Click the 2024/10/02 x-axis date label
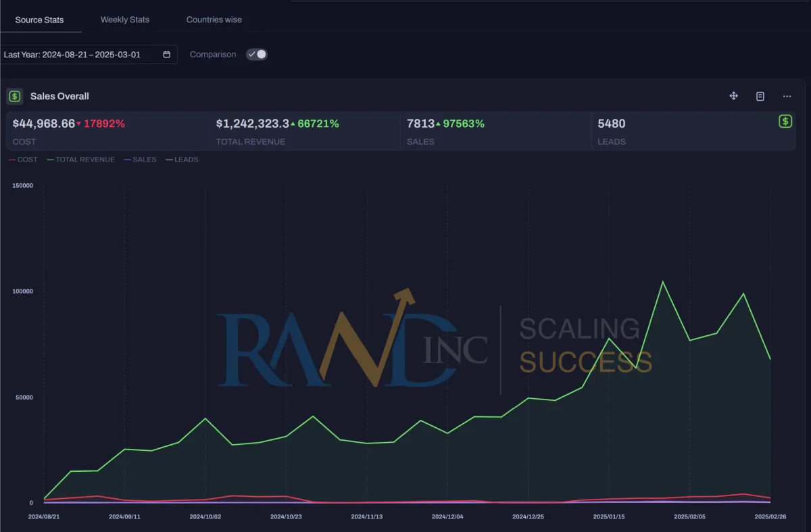The image size is (811, 532). (205, 516)
